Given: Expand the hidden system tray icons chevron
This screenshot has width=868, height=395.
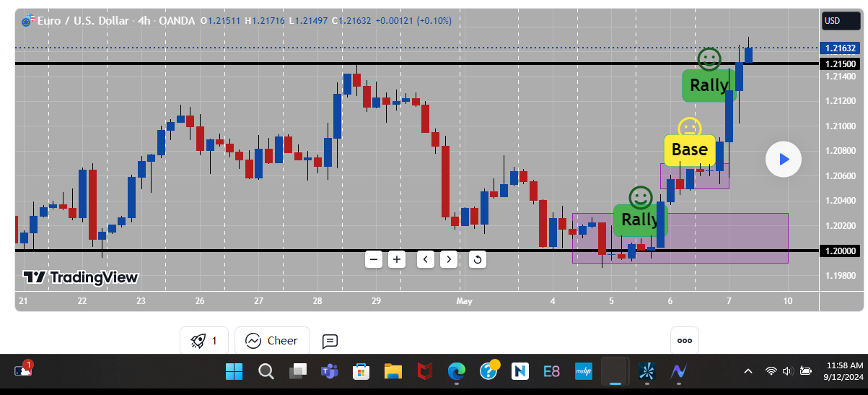Looking at the screenshot, I should (748, 371).
